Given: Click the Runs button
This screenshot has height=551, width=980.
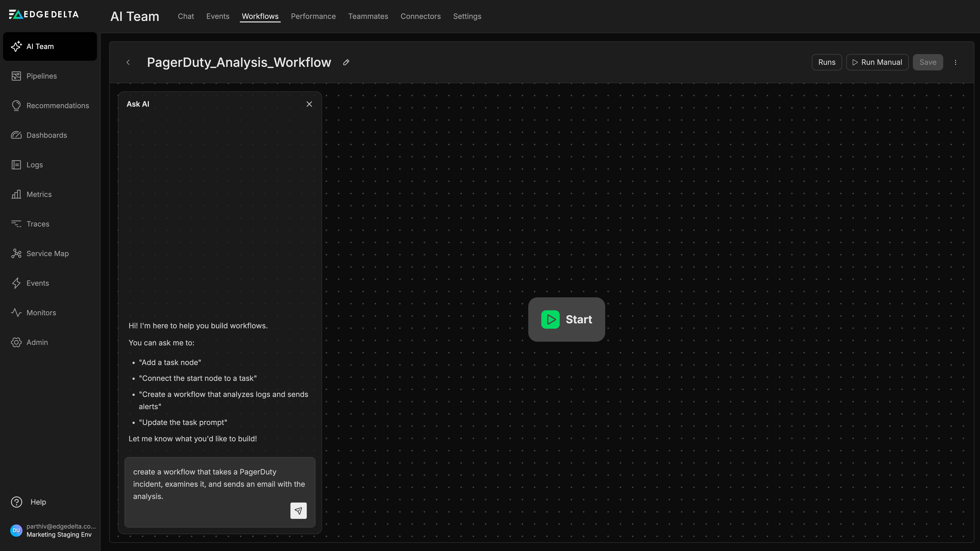Looking at the screenshot, I should click(827, 62).
